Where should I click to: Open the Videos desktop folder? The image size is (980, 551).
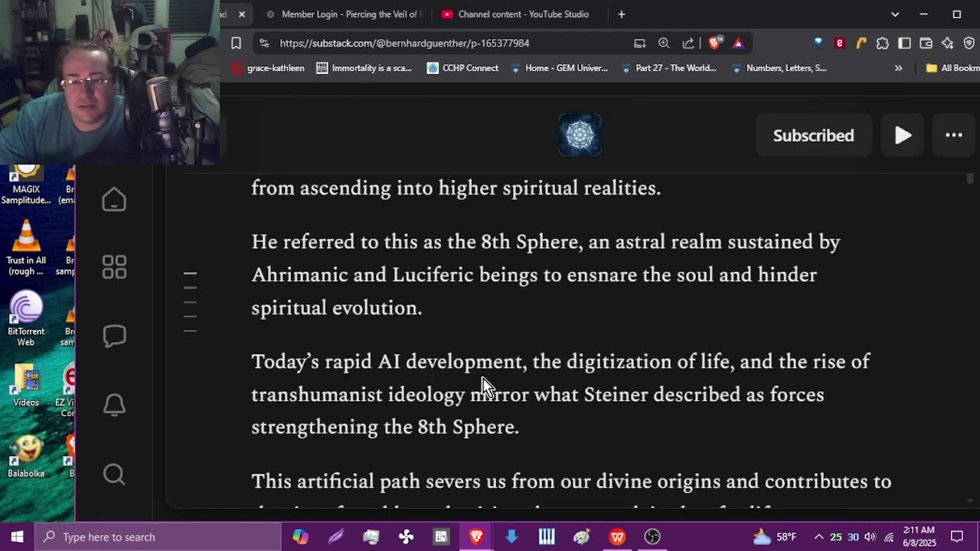click(x=26, y=386)
